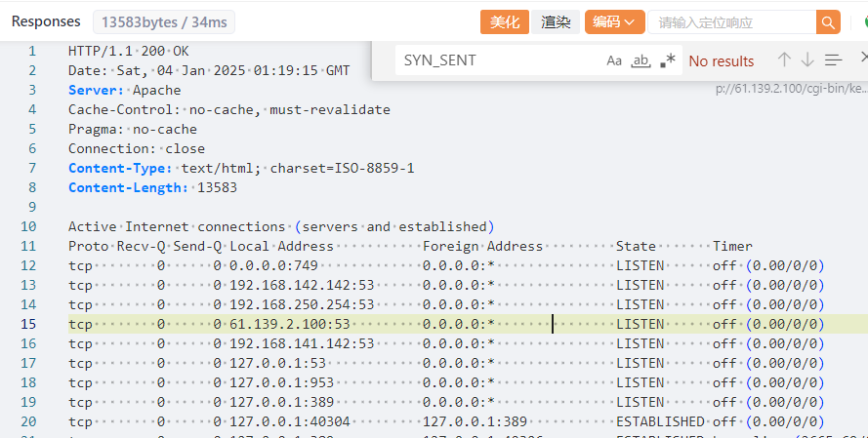Click line number 1 in gutter
Viewport: 868px width, 438px height.
pos(32,52)
